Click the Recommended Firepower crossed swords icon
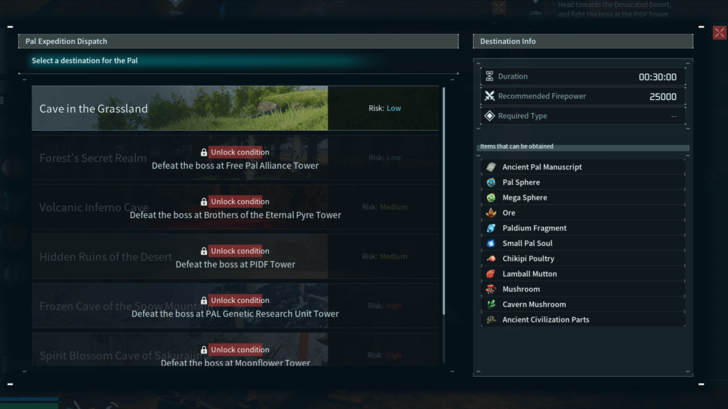 [x=489, y=96]
